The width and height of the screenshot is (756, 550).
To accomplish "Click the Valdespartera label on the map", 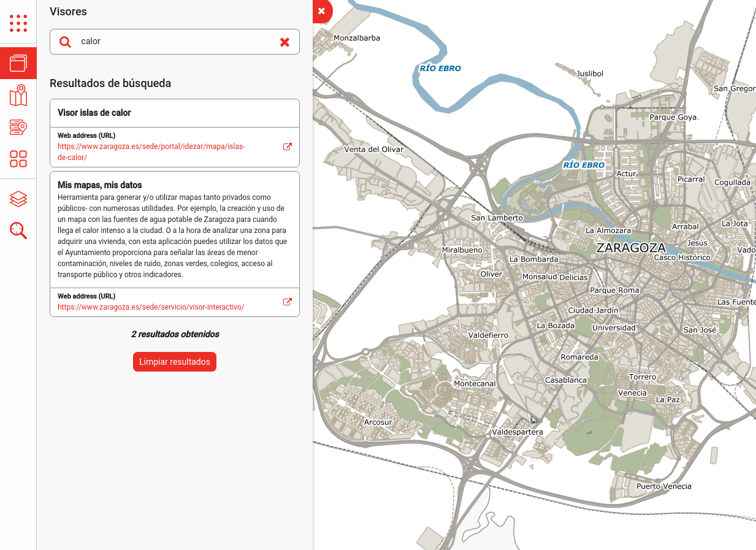I will [x=517, y=432].
